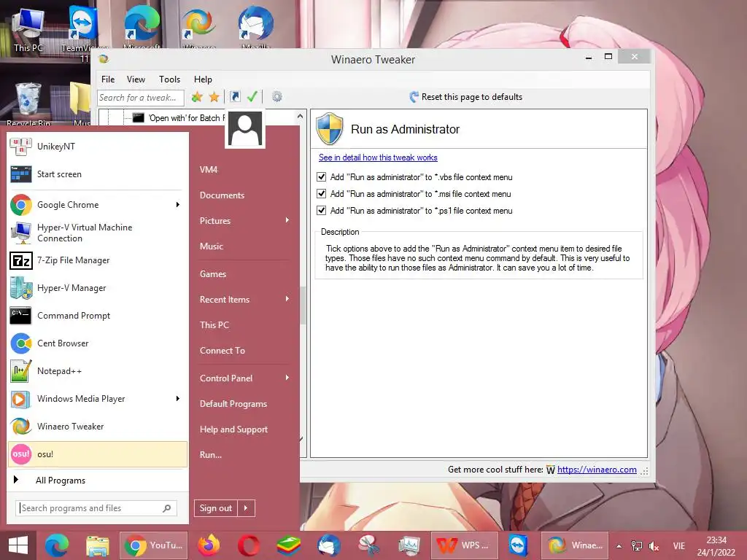Viewport: 747px width, 560px height.
Task: Open Microsoft Edge from the taskbar
Action: point(57,545)
